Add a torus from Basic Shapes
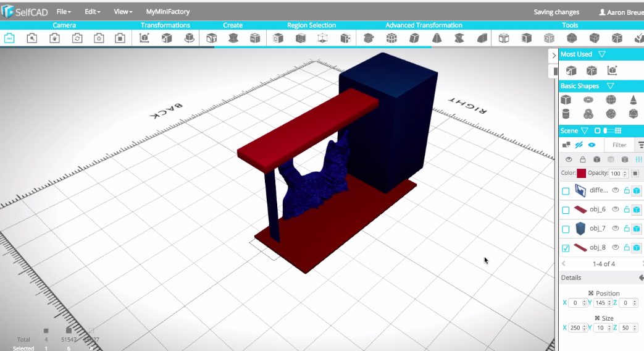 point(588,100)
